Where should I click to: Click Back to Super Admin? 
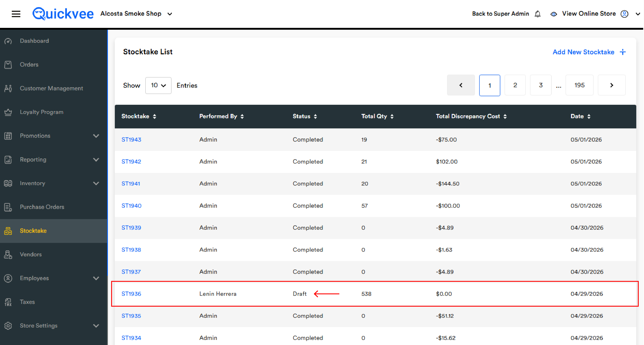(501, 14)
